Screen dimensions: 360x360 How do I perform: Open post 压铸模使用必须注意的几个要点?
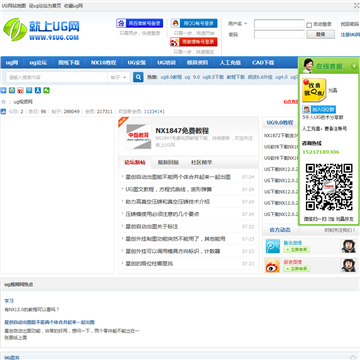(162, 214)
